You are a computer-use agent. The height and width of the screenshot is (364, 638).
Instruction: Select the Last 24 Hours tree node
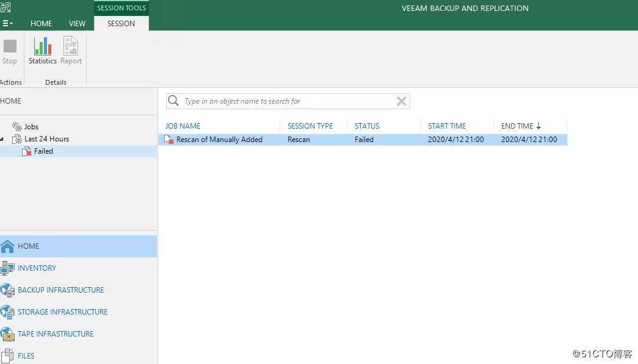(46, 139)
